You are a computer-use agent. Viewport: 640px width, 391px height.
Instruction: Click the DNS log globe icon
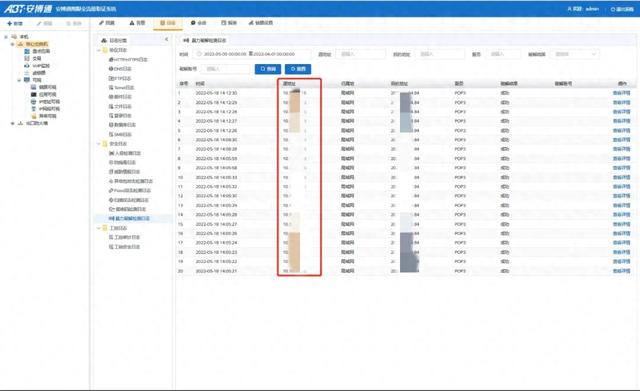pos(111,69)
